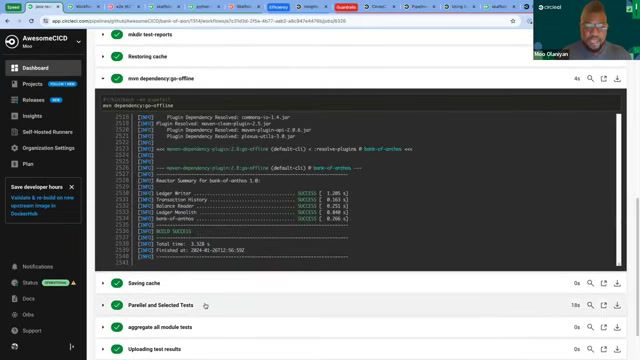Dismiss the Save developer hours card

click(x=72, y=187)
